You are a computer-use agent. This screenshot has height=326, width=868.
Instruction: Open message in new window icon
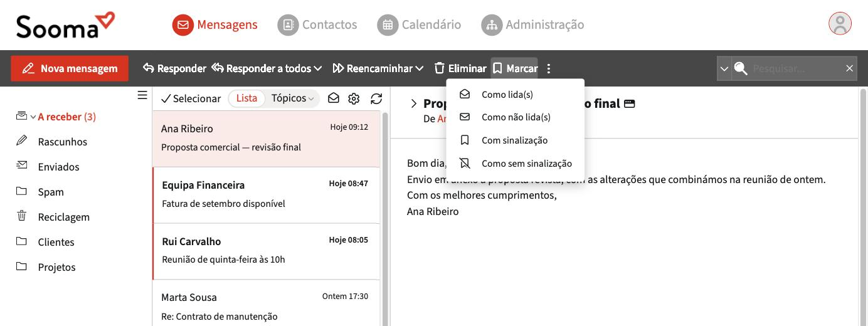(630, 103)
